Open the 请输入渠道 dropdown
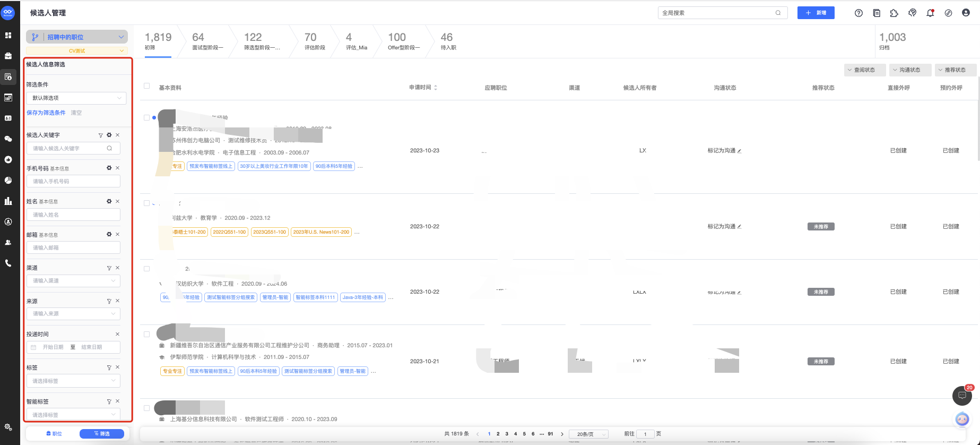This screenshot has height=445, width=980. point(73,280)
